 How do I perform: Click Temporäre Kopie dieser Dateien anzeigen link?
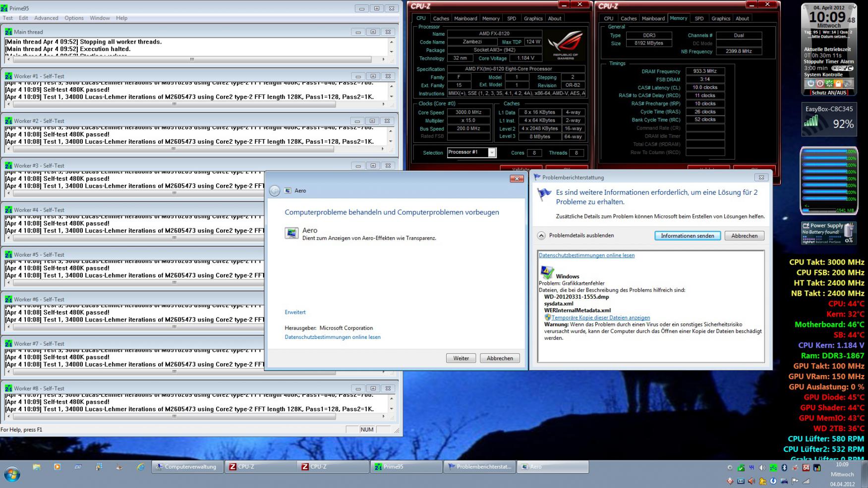[601, 318]
